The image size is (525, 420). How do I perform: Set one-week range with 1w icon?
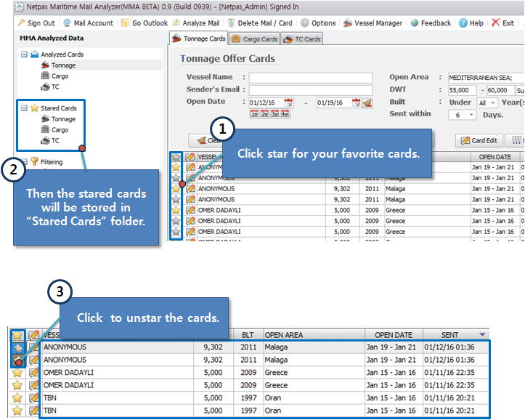point(254,114)
